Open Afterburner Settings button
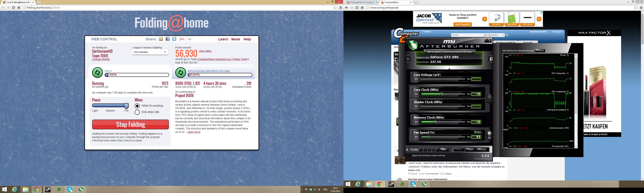Viewport: 644px width, 193px height. click(x=482, y=150)
